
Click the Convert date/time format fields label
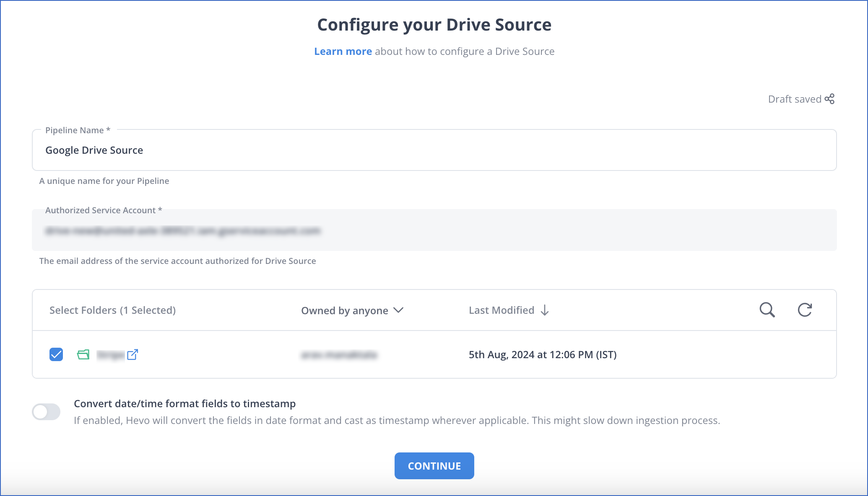[185, 403]
